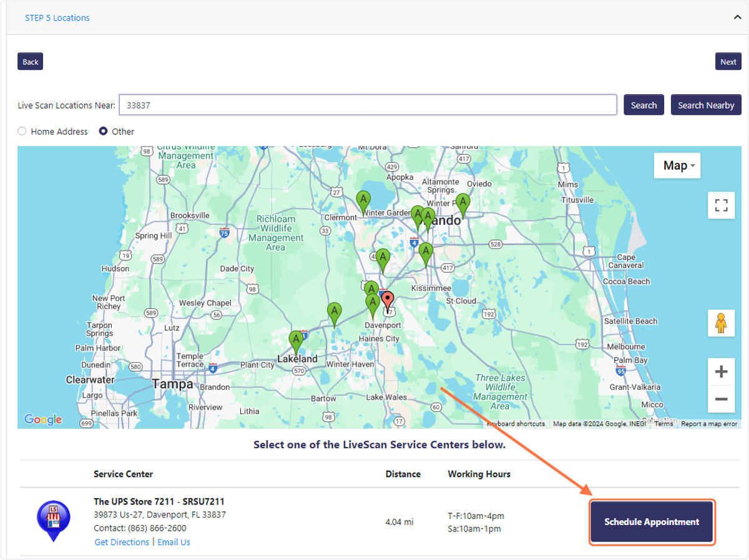Open the Map type dropdown
This screenshot has width=749, height=560.
[677, 165]
